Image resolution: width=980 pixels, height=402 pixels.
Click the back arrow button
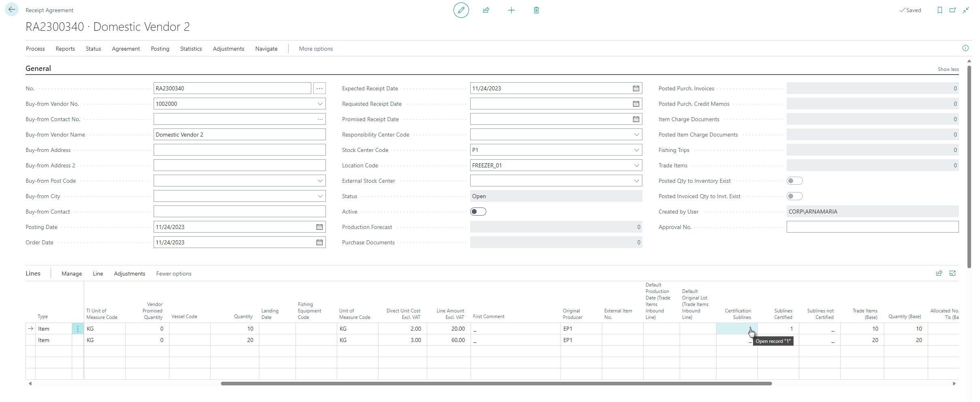(12, 10)
